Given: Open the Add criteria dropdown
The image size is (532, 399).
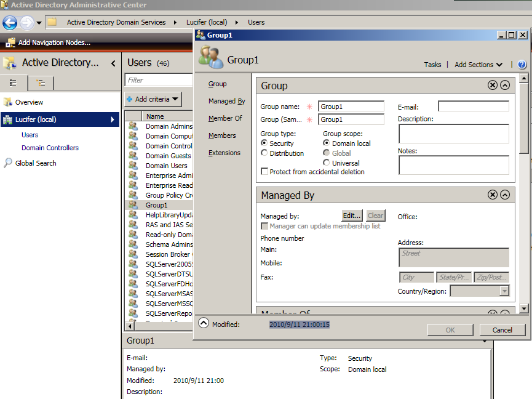Looking at the screenshot, I should (x=153, y=99).
